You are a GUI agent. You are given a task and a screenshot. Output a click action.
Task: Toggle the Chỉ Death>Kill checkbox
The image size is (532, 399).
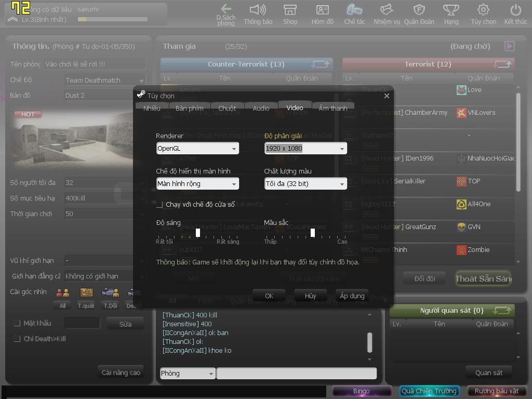[x=17, y=339]
